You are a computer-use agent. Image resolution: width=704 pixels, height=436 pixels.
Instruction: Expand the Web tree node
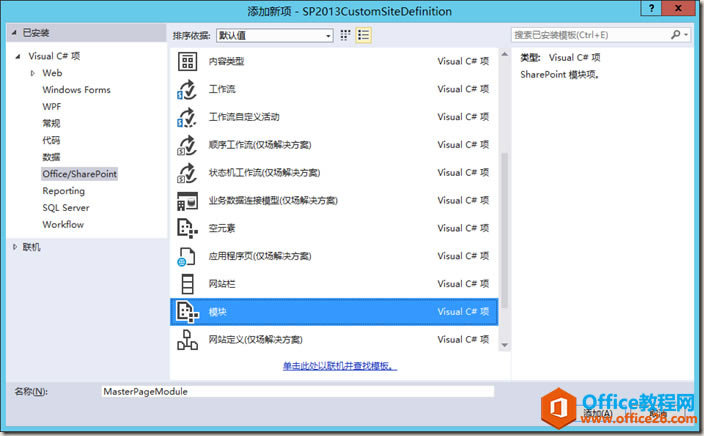coord(32,73)
